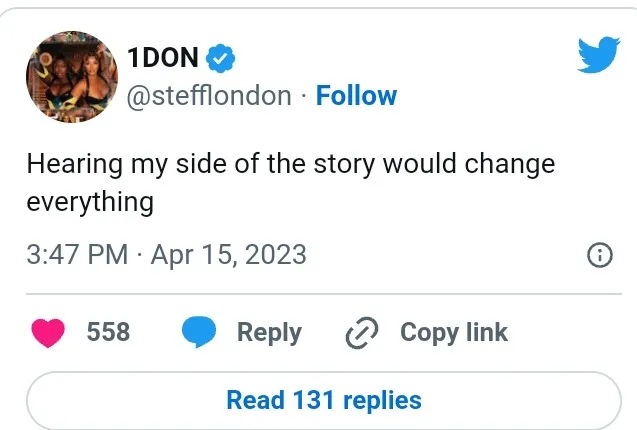Image resolution: width=637 pixels, height=430 pixels.
Task: Open the @stefflondon handle
Action: (210, 96)
